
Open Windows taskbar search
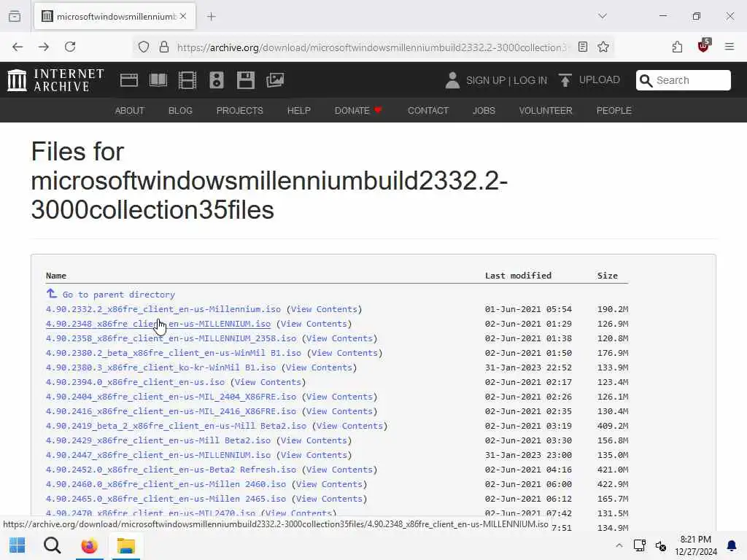click(53, 545)
